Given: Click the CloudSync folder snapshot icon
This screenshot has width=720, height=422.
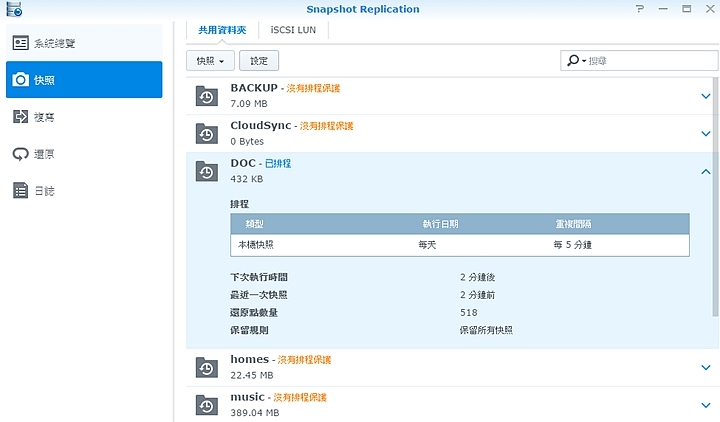Looking at the screenshot, I should [x=206, y=133].
